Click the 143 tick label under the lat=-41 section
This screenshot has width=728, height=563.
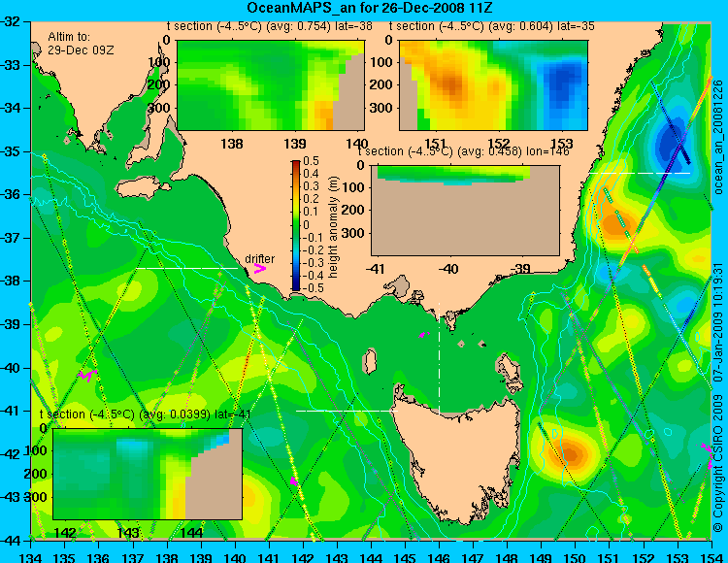[x=128, y=533]
